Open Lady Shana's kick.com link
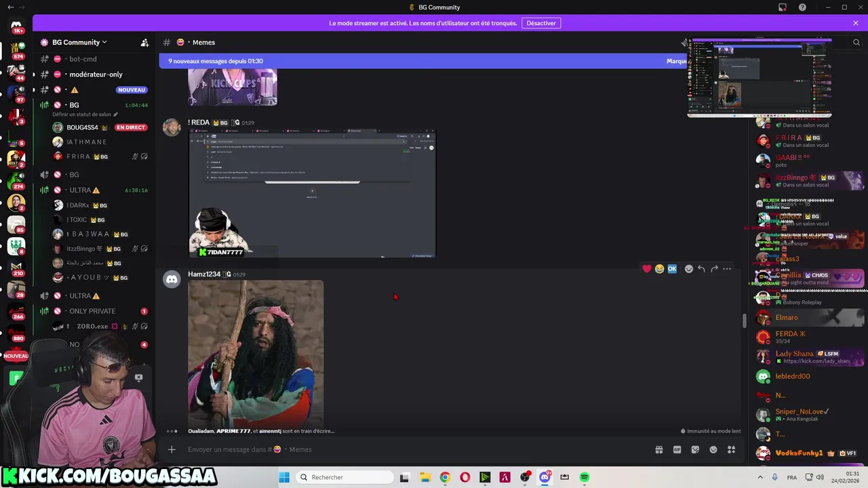The image size is (868, 488). pos(816,361)
